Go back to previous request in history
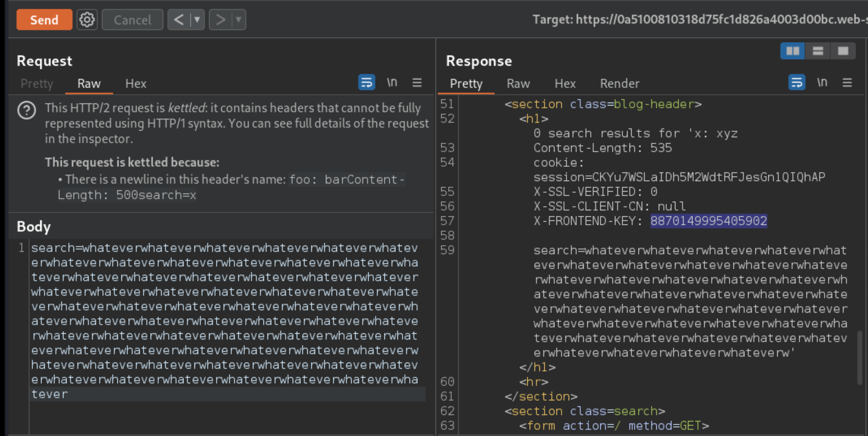 pos(179,20)
